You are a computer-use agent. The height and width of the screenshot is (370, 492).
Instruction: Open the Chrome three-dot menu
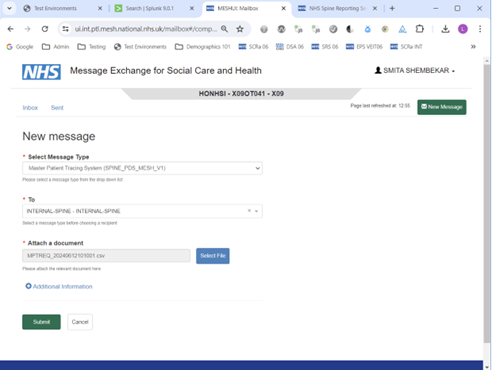[x=480, y=29]
